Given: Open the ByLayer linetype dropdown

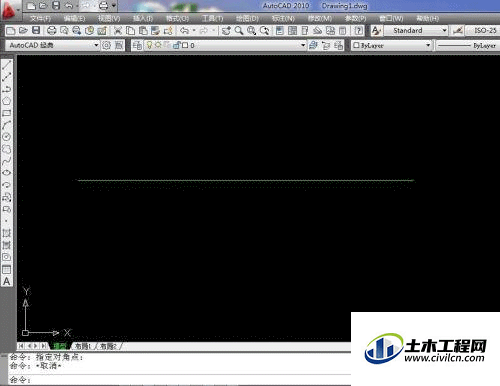Looking at the screenshot, I should click(467, 45).
